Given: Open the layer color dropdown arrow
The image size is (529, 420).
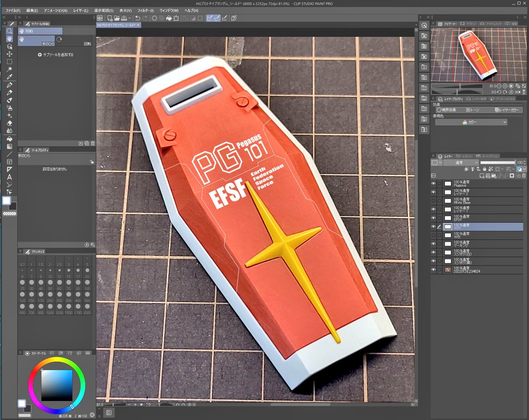Looking at the screenshot, I should (x=525, y=169).
